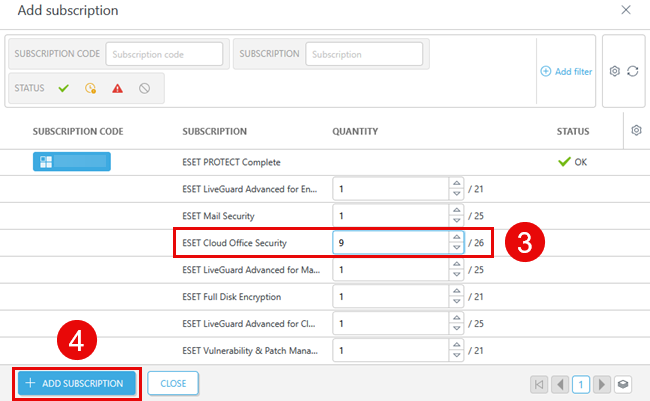Image resolution: width=650 pixels, height=401 pixels.
Task: Open filter panel gear settings icon
Action: [615, 71]
